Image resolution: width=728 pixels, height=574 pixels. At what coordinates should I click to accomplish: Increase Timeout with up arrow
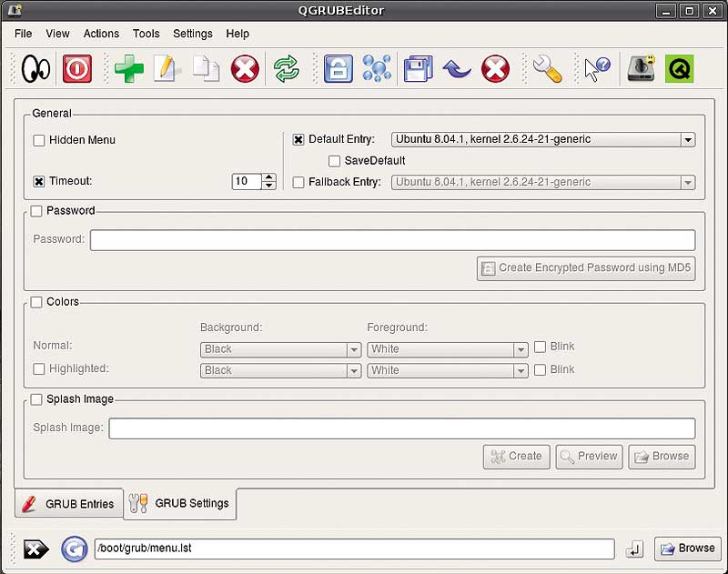[268, 177]
